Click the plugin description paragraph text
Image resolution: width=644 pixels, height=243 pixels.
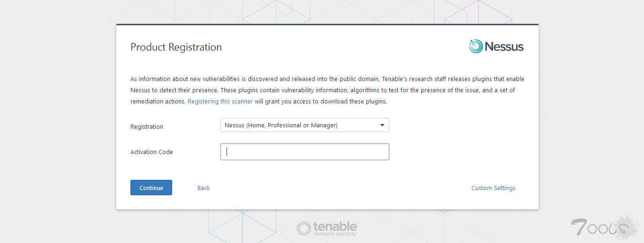coord(327,90)
